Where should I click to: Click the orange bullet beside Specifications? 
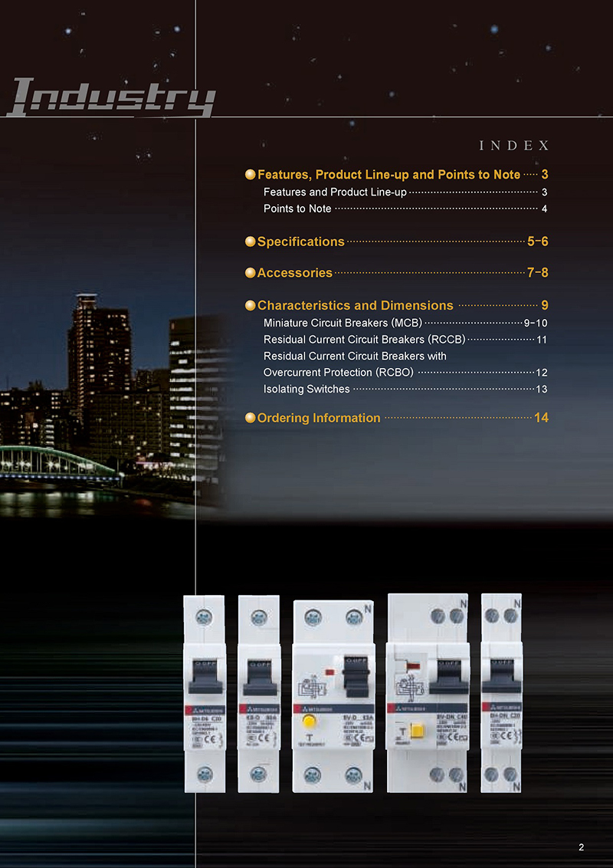(x=250, y=242)
